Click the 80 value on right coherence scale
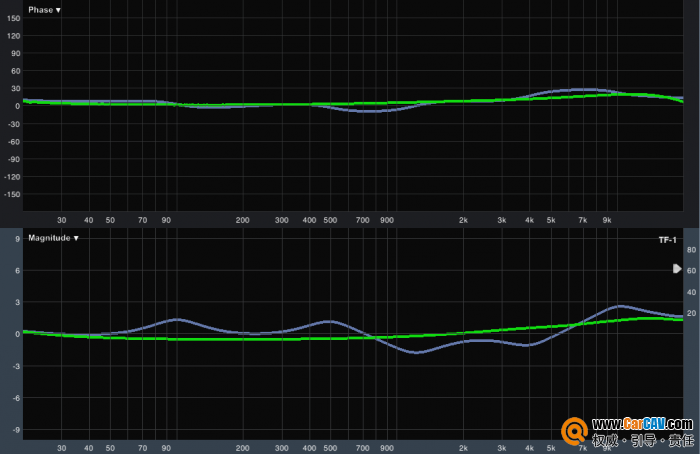Viewport: 700px width, 454px height. 690,250
